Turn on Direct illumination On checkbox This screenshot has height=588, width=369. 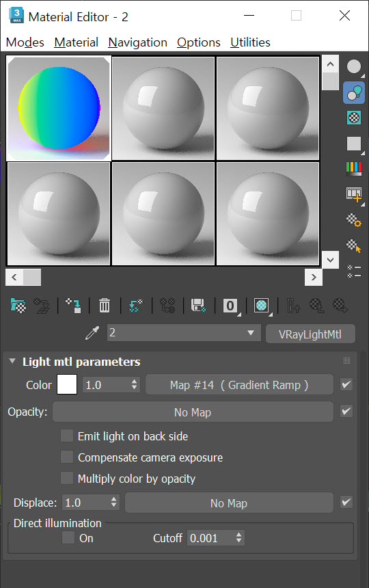pyautogui.click(x=68, y=537)
